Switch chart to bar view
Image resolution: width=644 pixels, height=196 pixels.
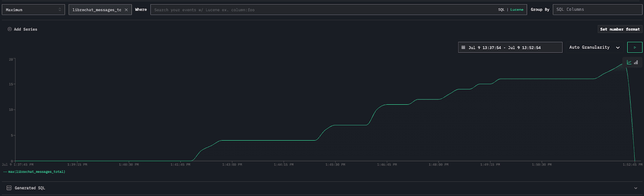pyautogui.click(x=636, y=63)
